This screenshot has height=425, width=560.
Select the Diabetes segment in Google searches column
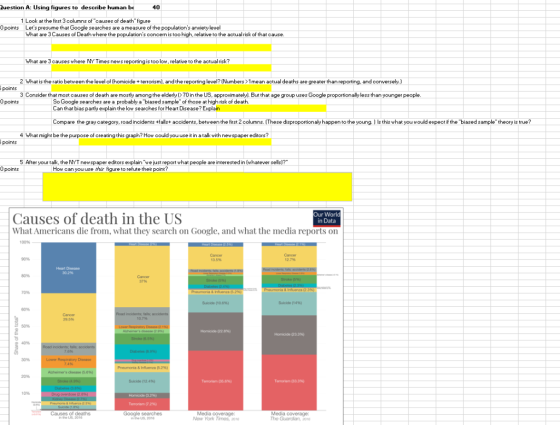[x=142, y=352]
